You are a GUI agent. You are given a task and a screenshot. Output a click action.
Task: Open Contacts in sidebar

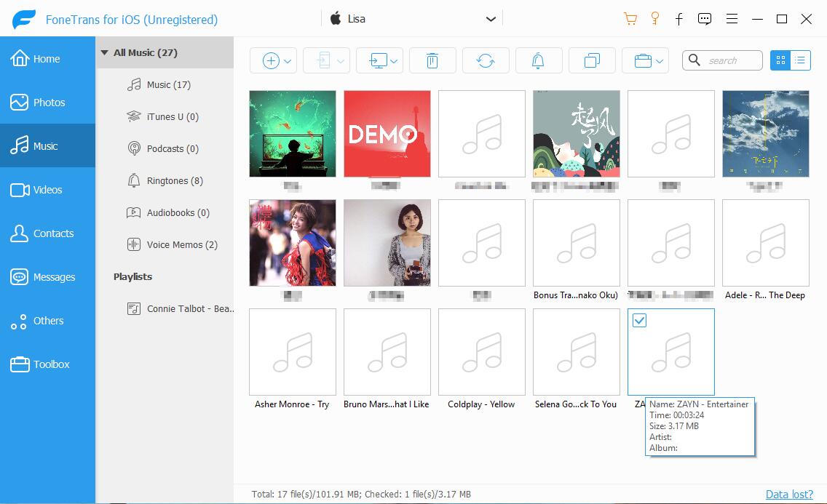(x=47, y=233)
